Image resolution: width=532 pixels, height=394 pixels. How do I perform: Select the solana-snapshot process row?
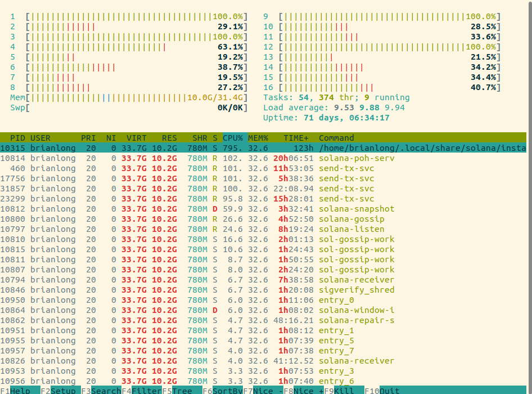pos(263,209)
